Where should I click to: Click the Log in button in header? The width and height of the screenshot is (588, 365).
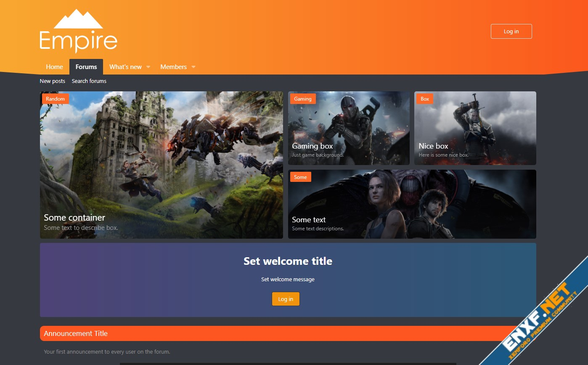point(511,32)
